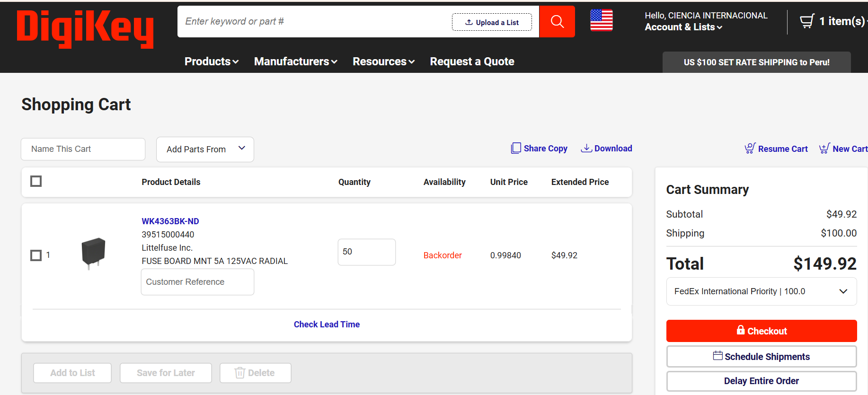Image resolution: width=868 pixels, height=395 pixels.
Task: Click the upload icon in Upload a List
Action: coord(469,22)
